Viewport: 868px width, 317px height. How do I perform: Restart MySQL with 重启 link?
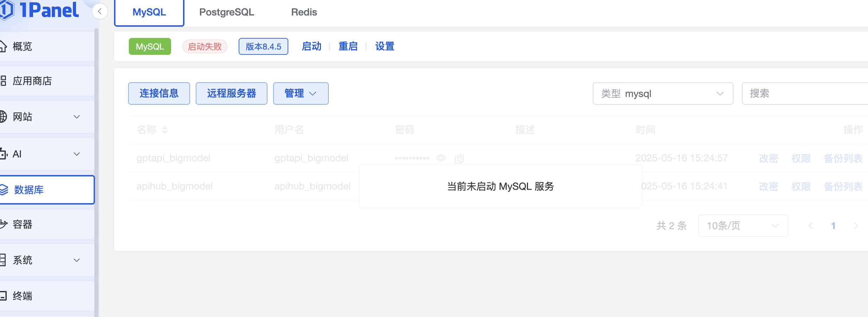point(348,46)
